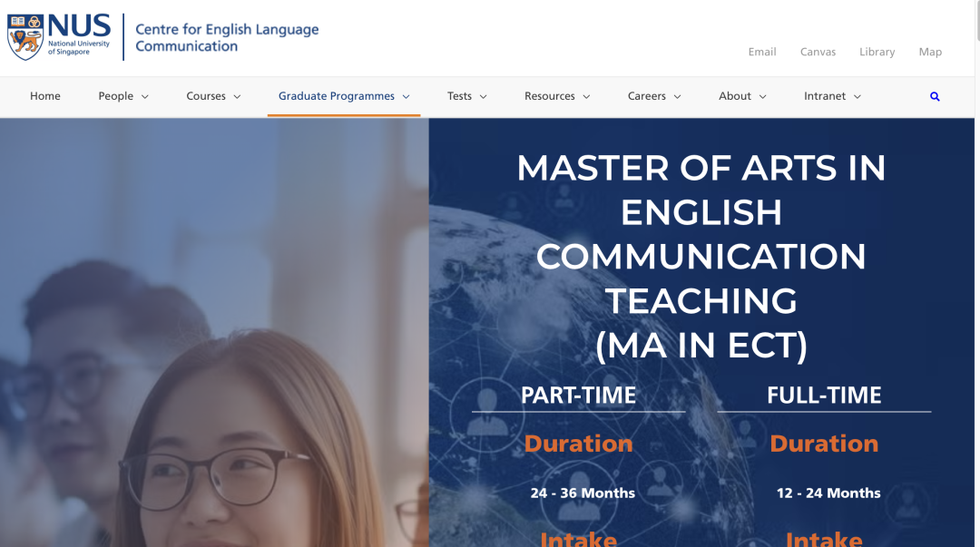The image size is (980, 547).
Task: Expand the Courses dropdown arrow
Action: pos(237,97)
